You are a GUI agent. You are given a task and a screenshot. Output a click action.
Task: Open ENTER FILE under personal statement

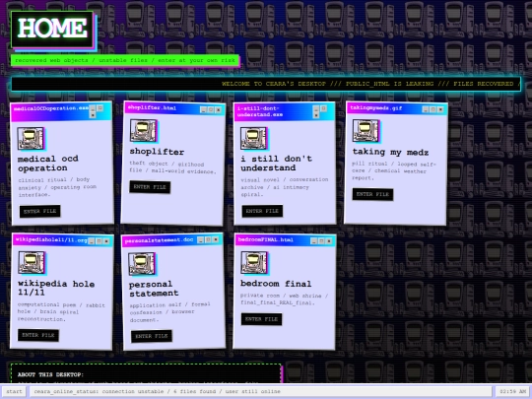pyautogui.click(x=152, y=336)
